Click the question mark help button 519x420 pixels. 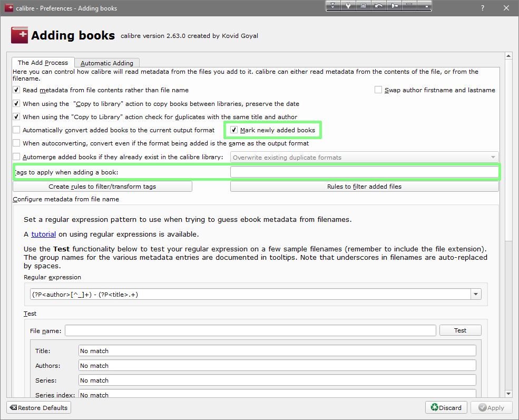(x=483, y=8)
